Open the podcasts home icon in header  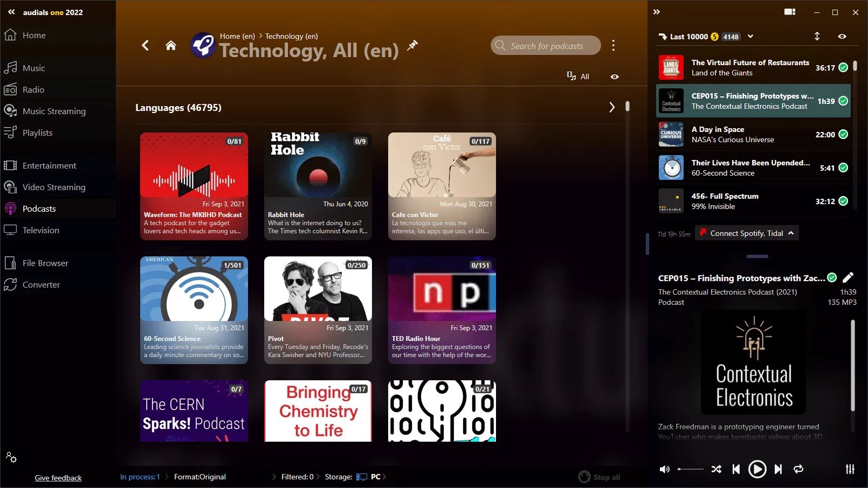171,45
